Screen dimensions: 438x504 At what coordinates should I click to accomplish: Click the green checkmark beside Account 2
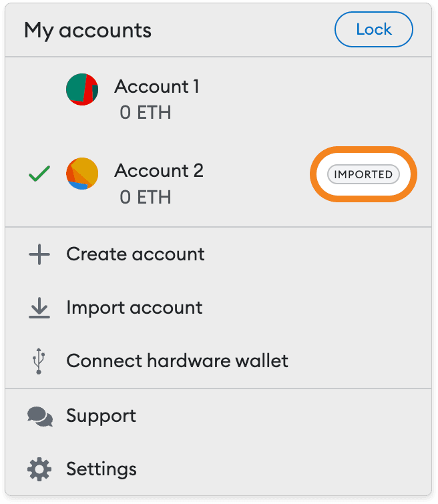[x=39, y=175]
